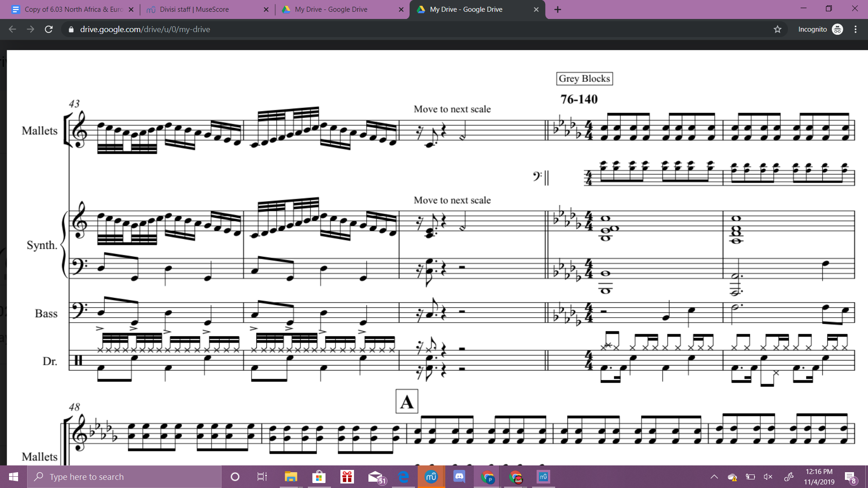Open the OneDrive cloud tray icon
Image resolution: width=868 pixels, height=488 pixels.
coord(732,477)
